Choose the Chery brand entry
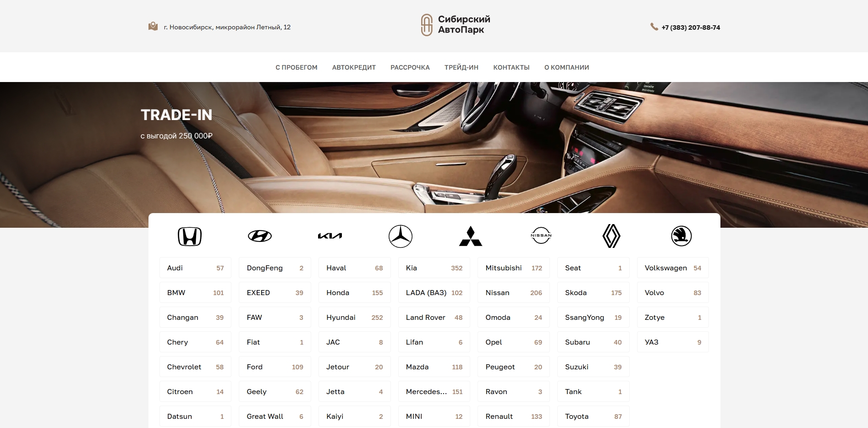 [x=195, y=342]
